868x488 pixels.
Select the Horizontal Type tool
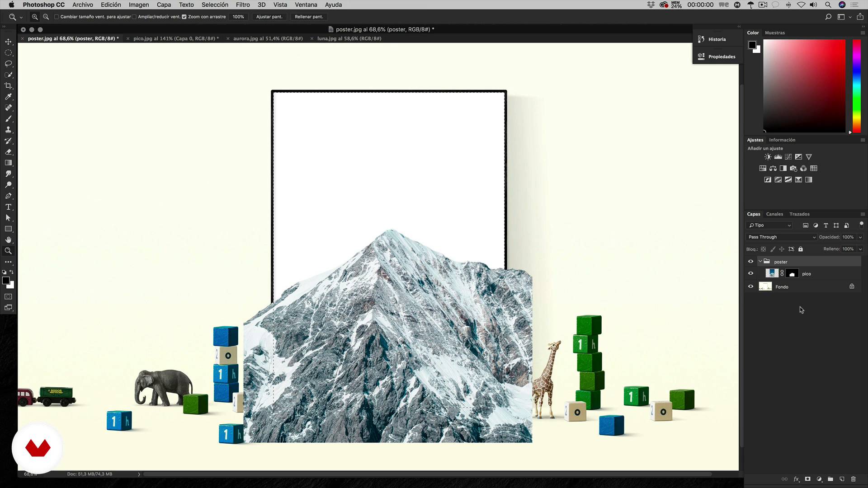point(8,207)
